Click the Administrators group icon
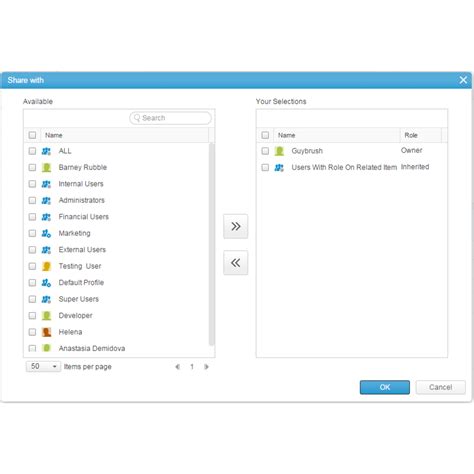Viewport: 474px width, 474px height. tap(46, 200)
